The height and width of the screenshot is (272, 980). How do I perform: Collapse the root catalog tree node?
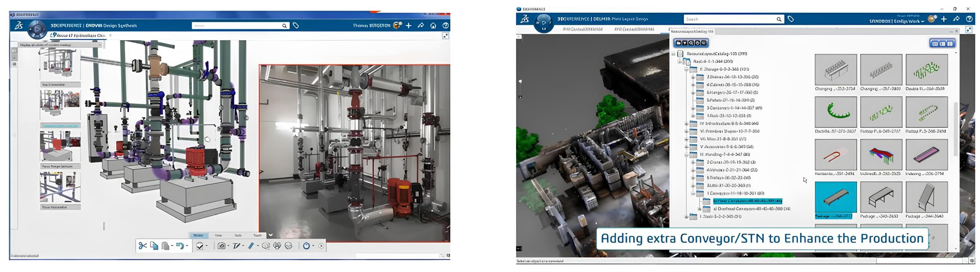point(673,54)
